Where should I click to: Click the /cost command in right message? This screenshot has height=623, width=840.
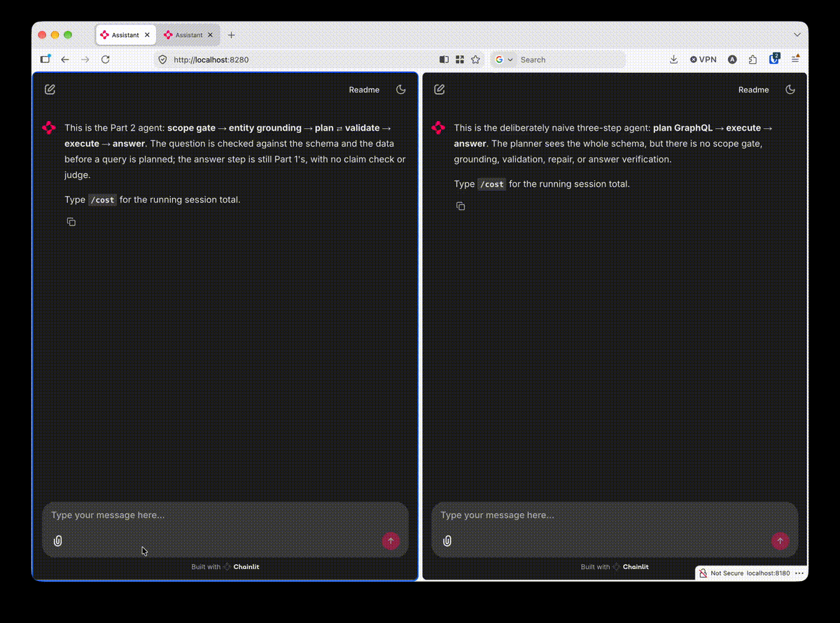(x=491, y=184)
